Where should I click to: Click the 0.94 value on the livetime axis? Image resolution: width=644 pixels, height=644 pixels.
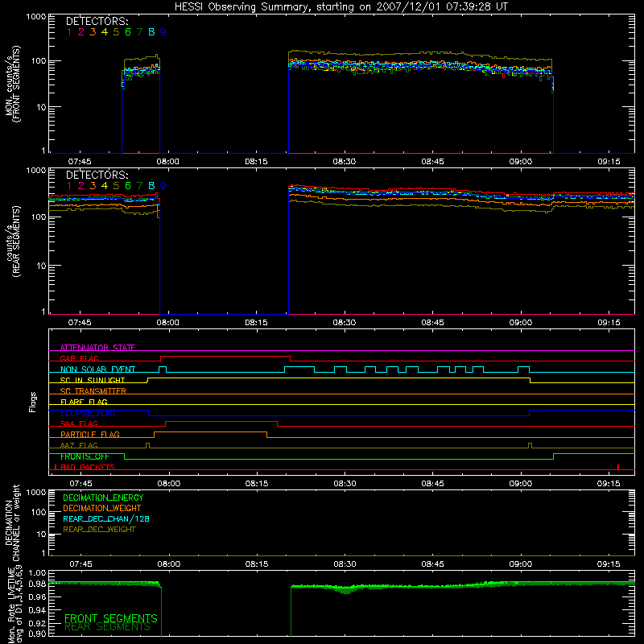[x=37, y=610]
